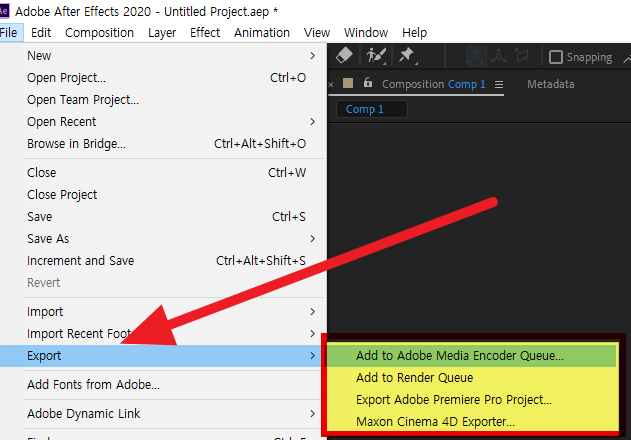Expand the Import submenu

[163, 312]
